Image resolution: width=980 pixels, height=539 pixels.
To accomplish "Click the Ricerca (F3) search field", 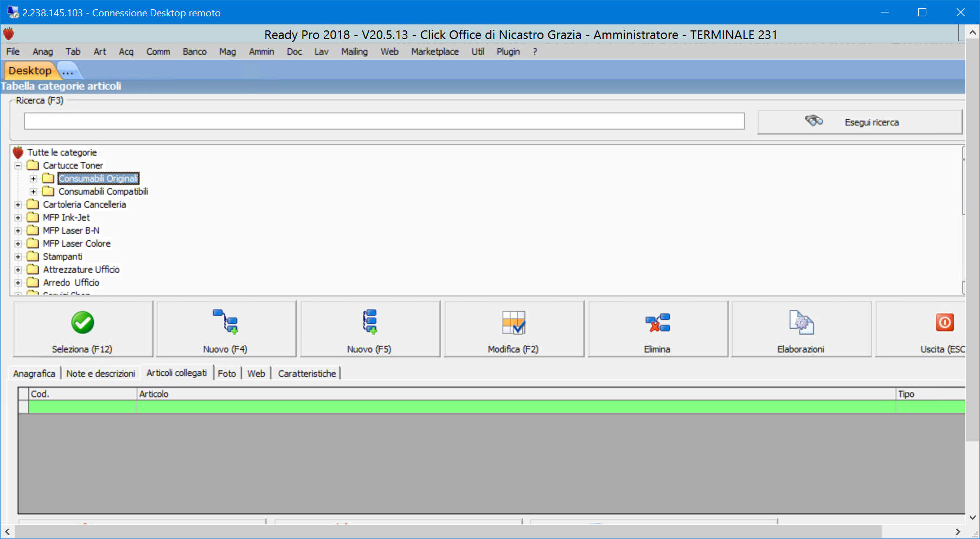I will coord(384,121).
